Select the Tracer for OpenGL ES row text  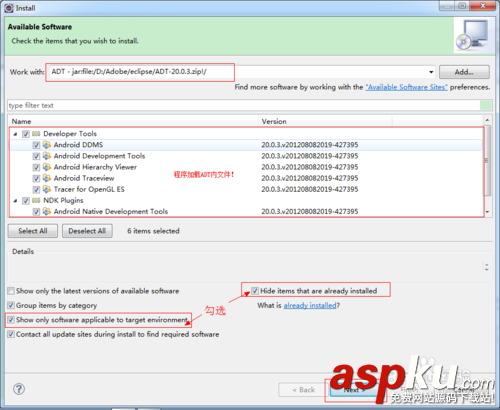tap(89, 189)
